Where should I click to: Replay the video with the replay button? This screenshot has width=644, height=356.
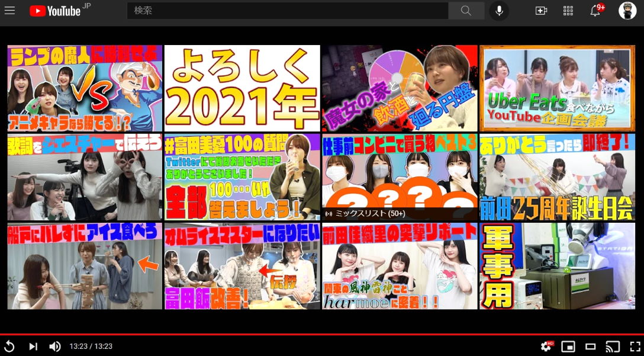tap(9, 347)
